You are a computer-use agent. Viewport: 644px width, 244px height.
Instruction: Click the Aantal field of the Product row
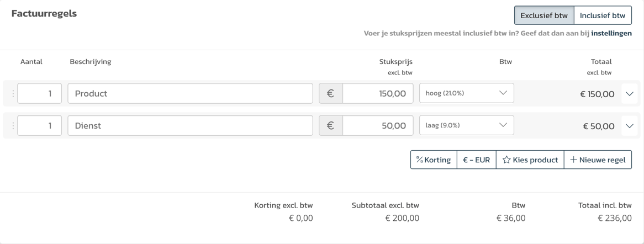click(39, 93)
